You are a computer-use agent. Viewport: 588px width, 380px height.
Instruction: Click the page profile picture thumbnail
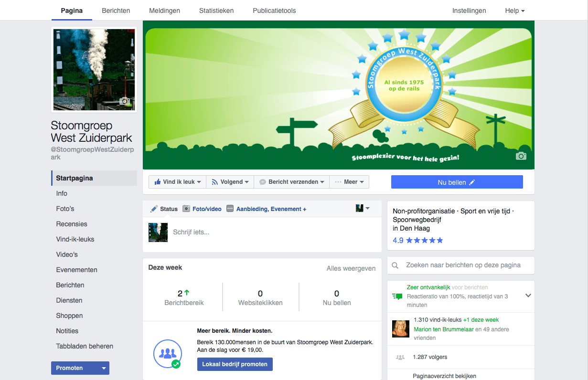pyautogui.click(x=94, y=70)
